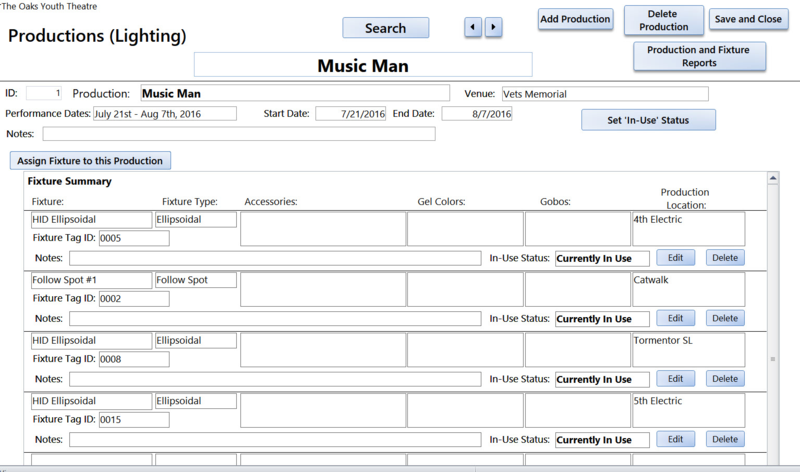Click the Performance Dates field
The image size is (800, 472).
point(165,114)
